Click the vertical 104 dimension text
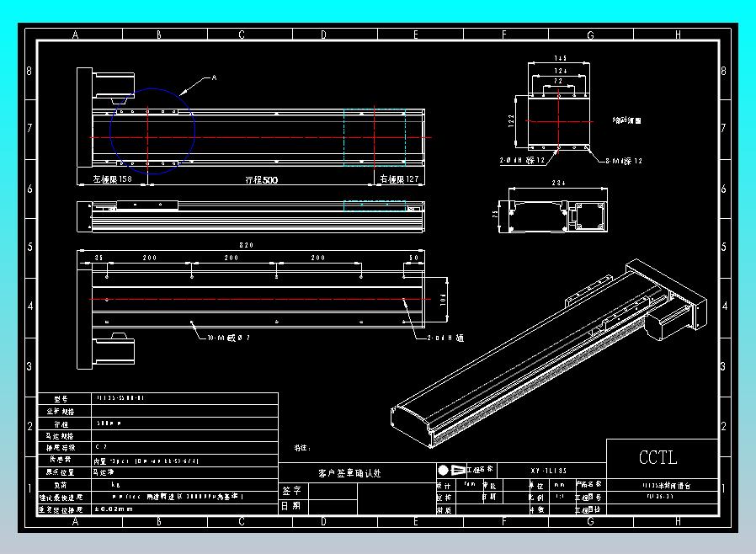 tap(443, 299)
